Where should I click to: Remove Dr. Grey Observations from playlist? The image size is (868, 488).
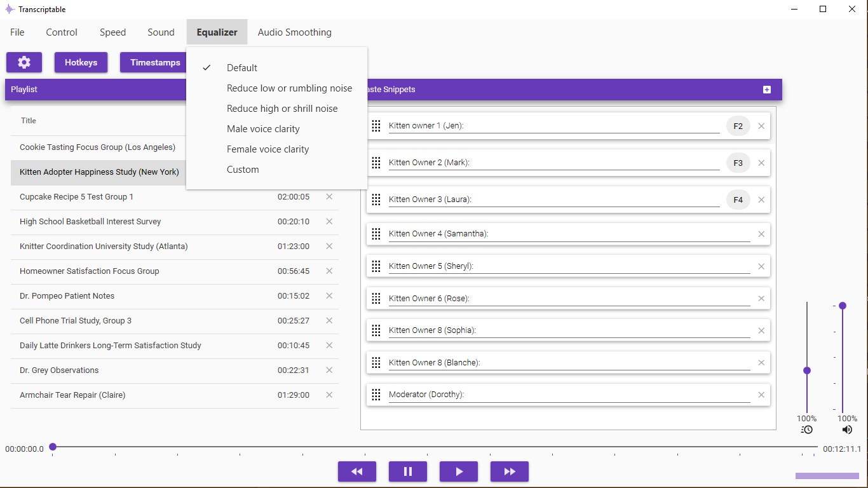[x=329, y=370]
